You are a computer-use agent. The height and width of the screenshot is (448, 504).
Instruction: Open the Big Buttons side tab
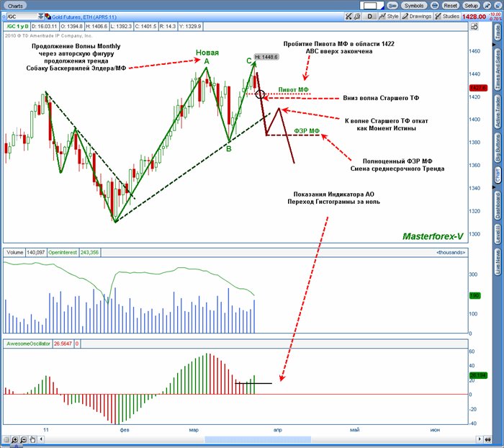point(498,149)
